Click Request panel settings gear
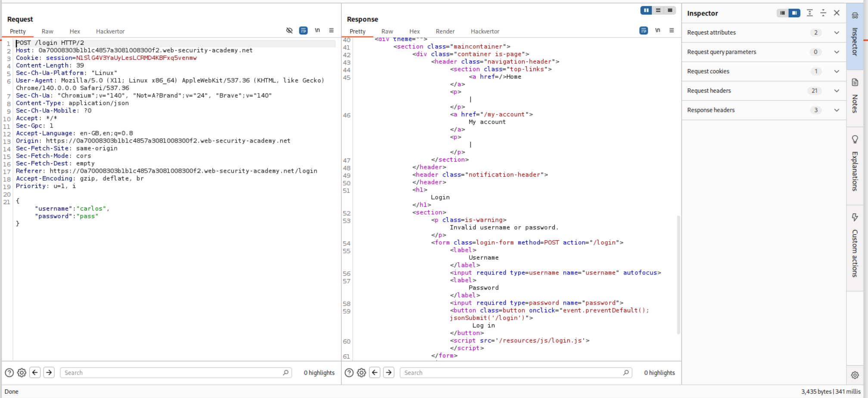This screenshot has height=398, width=868. [x=22, y=373]
